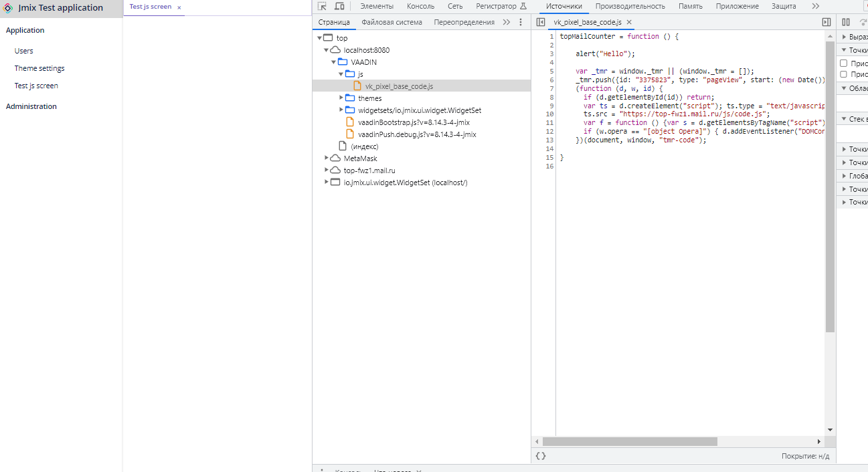Open the navigator three-dot menu
Image resolution: width=868 pixels, height=472 pixels.
point(521,22)
